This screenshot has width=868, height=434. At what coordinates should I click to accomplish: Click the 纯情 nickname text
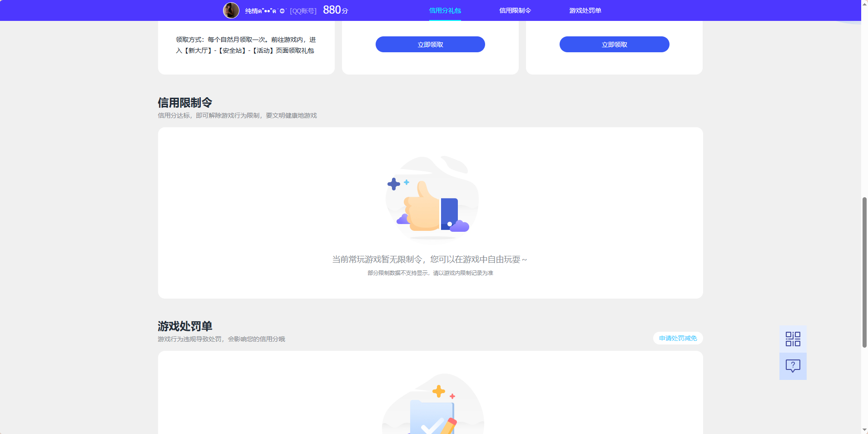pyautogui.click(x=257, y=10)
